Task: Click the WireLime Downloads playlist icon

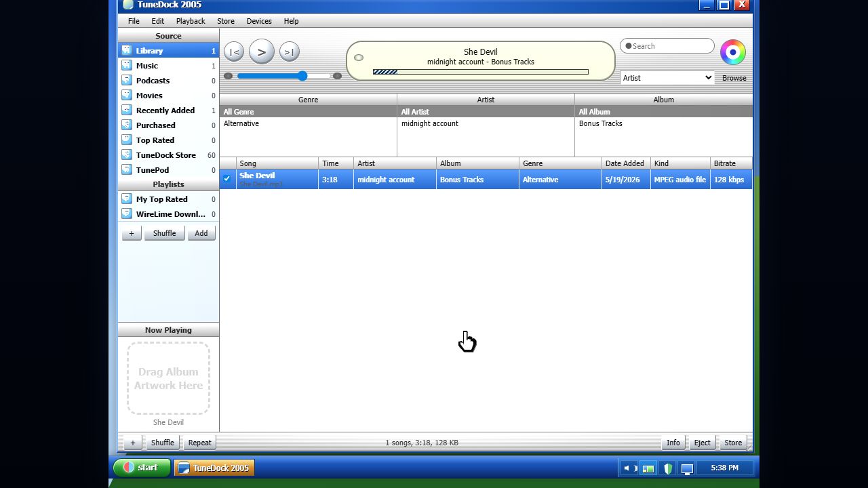Action: pyautogui.click(x=126, y=214)
